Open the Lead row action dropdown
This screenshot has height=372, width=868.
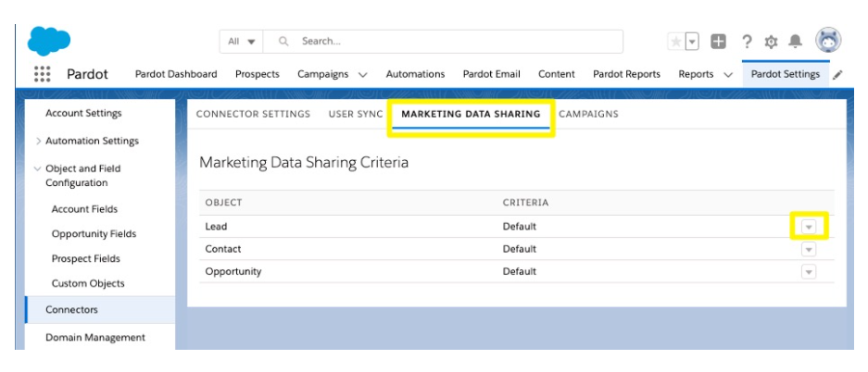tap(809, 227)
